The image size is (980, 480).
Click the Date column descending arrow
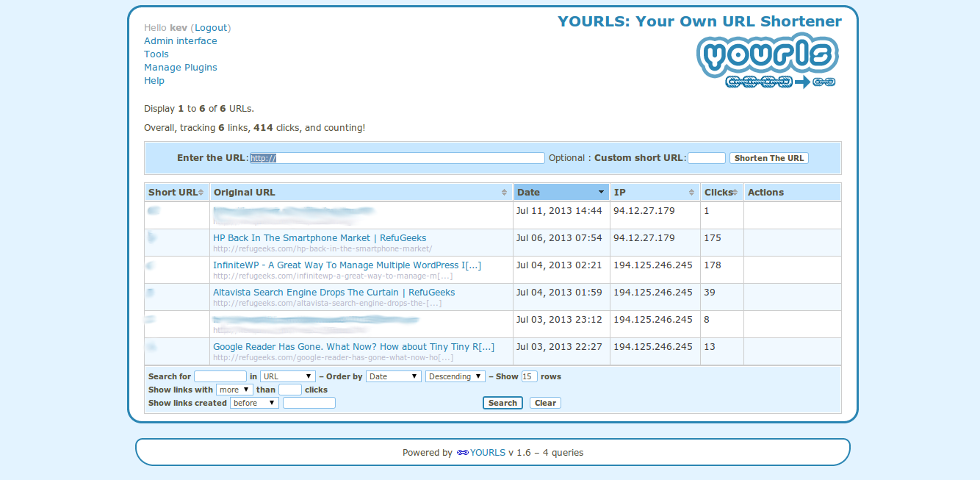601,193
